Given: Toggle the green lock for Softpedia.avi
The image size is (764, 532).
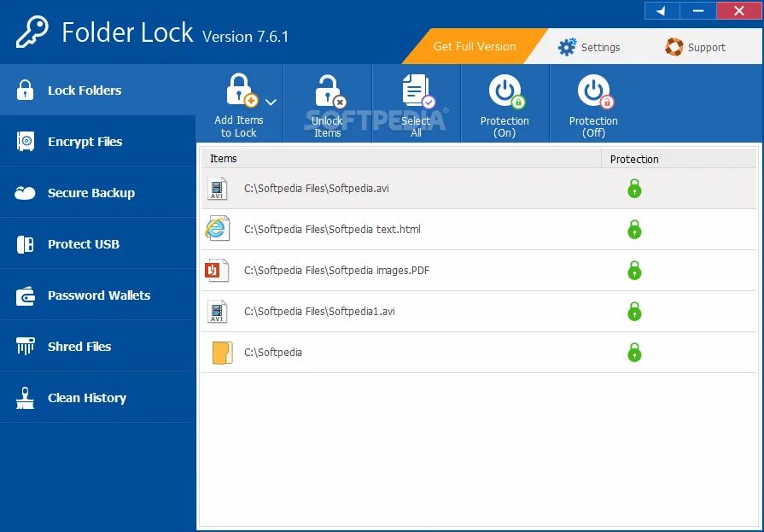Looking at the screenshot, I should (634, 188).
